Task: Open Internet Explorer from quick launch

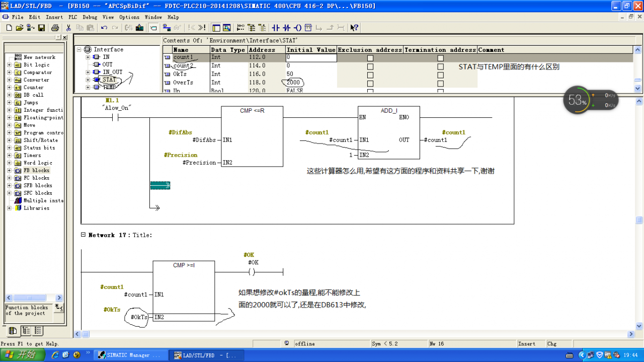Action: click(55, 355)
